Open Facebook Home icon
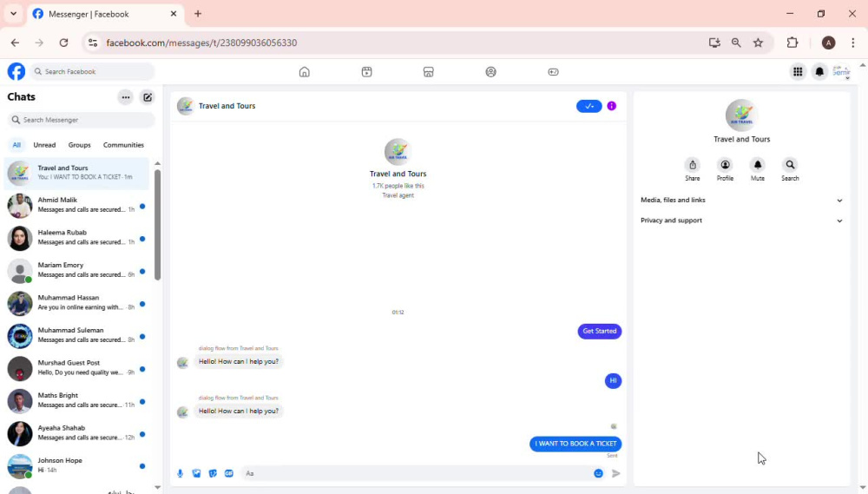This screenshot has height=494, width=868. click(304, 72)
